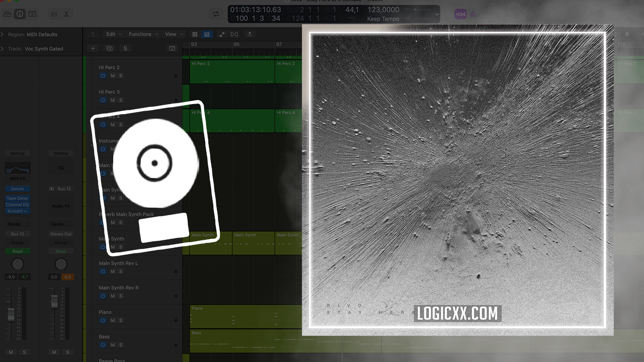Select the Piano region in tracks area
Viewport: 644px width, 362px height.
[246, 317]
